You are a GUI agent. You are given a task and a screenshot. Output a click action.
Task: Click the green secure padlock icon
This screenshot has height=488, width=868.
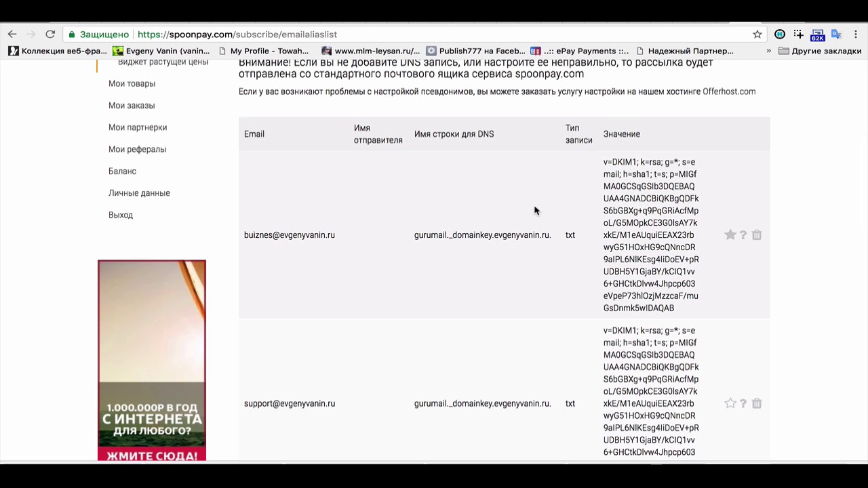coord(72,35)
